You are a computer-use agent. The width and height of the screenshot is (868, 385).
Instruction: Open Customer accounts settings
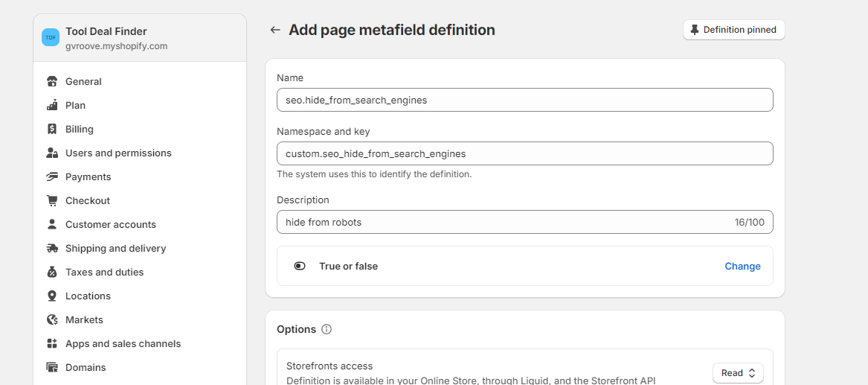coord(111,224)
